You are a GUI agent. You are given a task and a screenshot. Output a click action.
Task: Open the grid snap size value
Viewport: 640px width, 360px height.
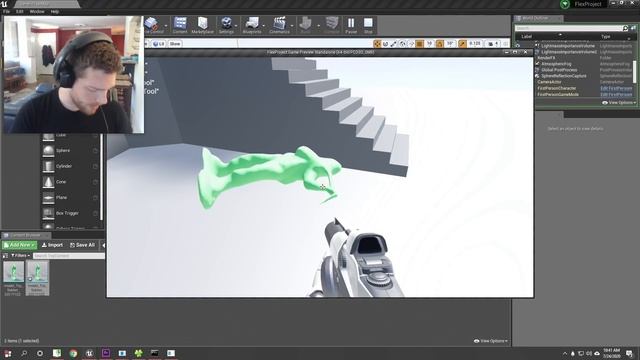[429, 44]
